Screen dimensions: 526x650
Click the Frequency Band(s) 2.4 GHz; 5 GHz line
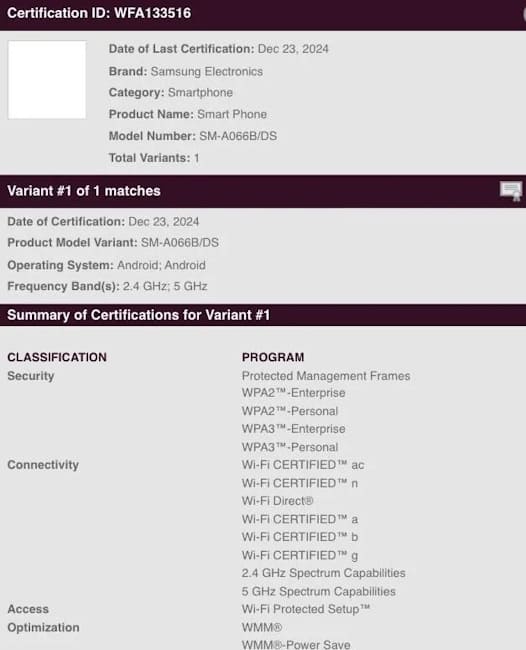point(107,286)
